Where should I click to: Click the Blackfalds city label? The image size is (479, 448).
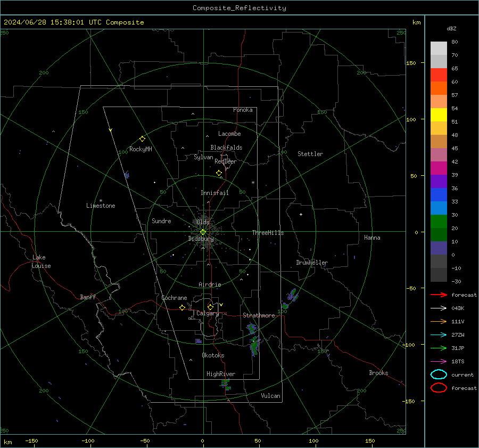(226, 148)
